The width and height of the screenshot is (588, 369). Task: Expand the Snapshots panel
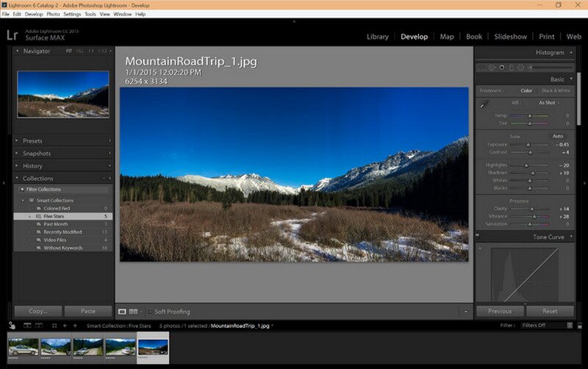coord(17,153)
